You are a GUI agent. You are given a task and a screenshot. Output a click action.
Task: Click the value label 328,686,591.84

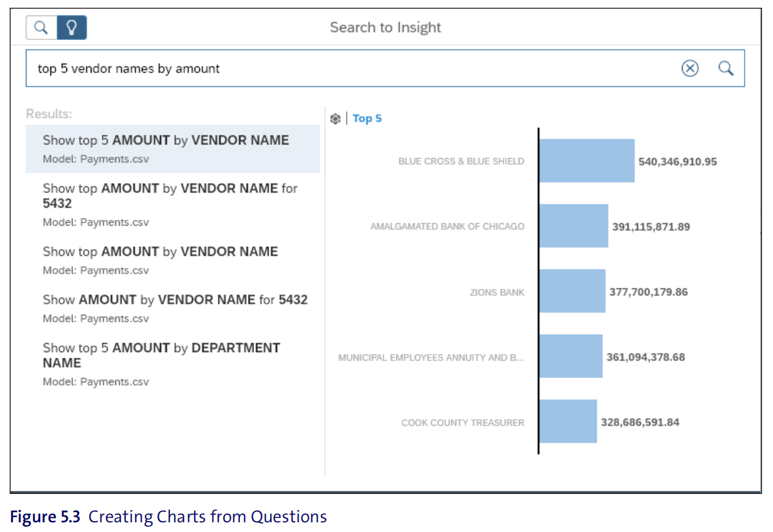coord(640,422)
